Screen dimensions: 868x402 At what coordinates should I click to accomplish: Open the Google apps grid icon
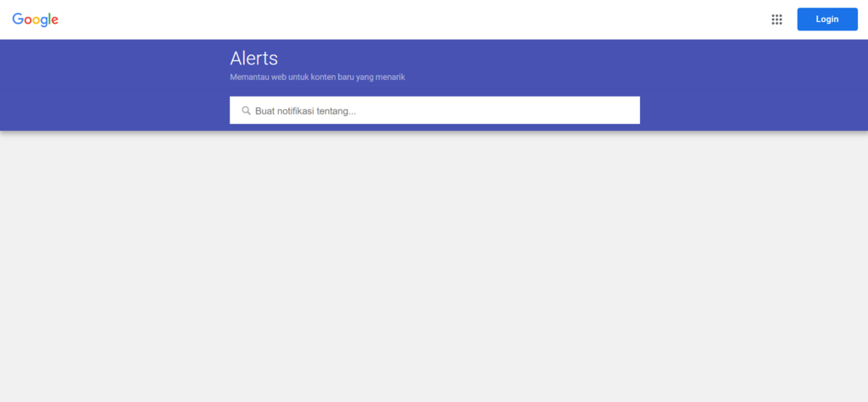pyautogui.click(x=776, y=20)
